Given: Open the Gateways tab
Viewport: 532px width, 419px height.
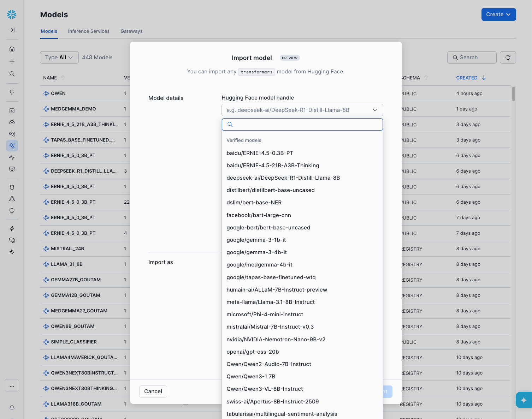Looking at the screenshot, I should coord(131,31).
